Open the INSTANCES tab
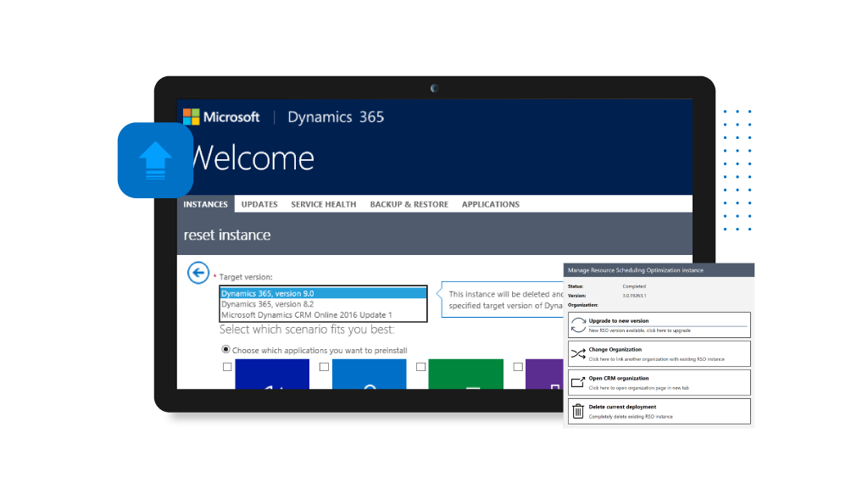Viewport: 868px width, 488px height. 205,204
